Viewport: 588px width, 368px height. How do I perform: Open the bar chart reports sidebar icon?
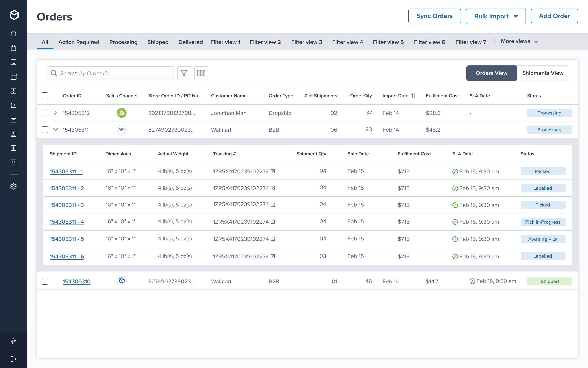click(x=14, y=148)
